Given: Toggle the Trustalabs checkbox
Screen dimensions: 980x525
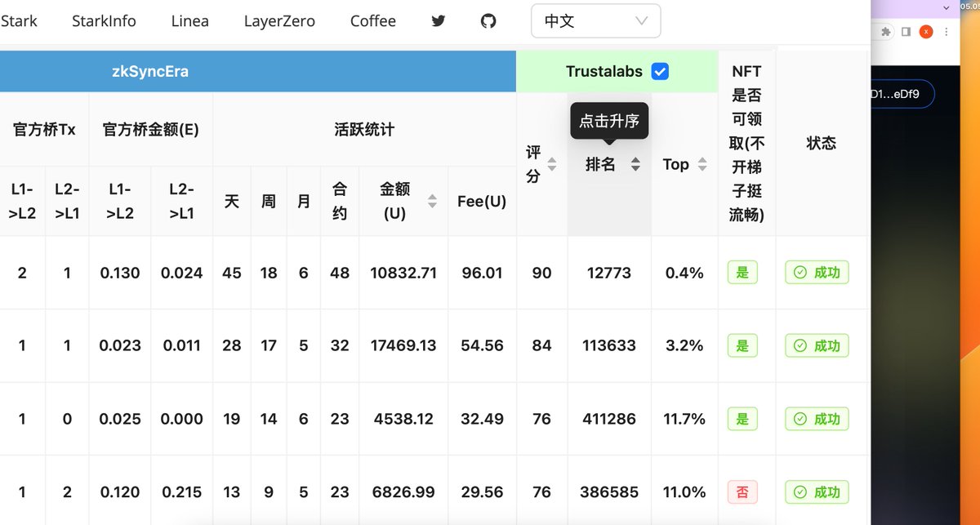Looking at the screenshot, I should tap(660, 72).
